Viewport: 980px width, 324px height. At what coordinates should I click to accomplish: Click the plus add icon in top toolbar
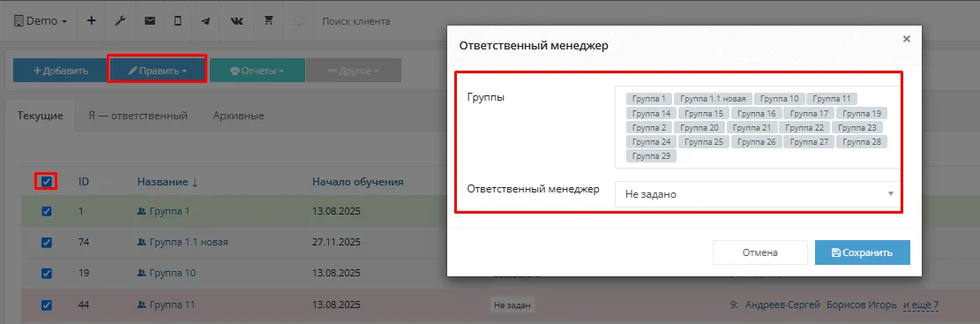pos(91,20)
